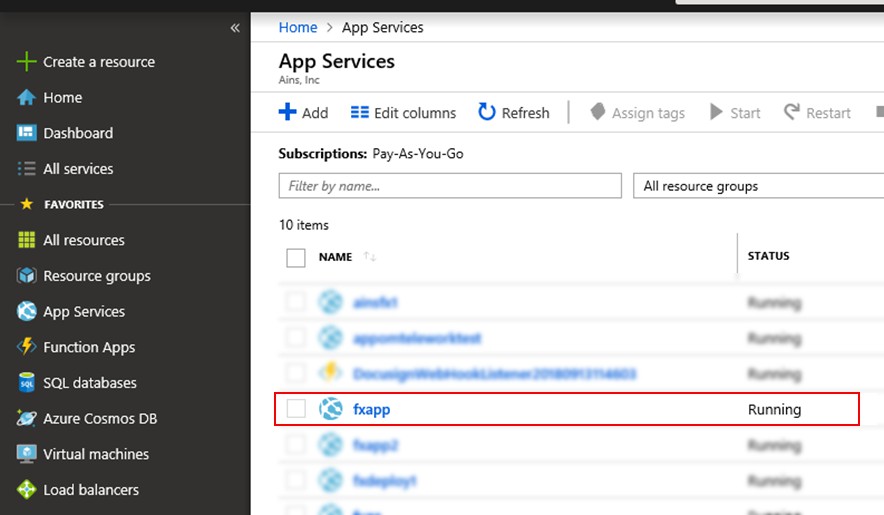Image resolution: width=884 pixels, height=515 pixels.
Task: Click the Assign tags label
Action: point(648,113)
